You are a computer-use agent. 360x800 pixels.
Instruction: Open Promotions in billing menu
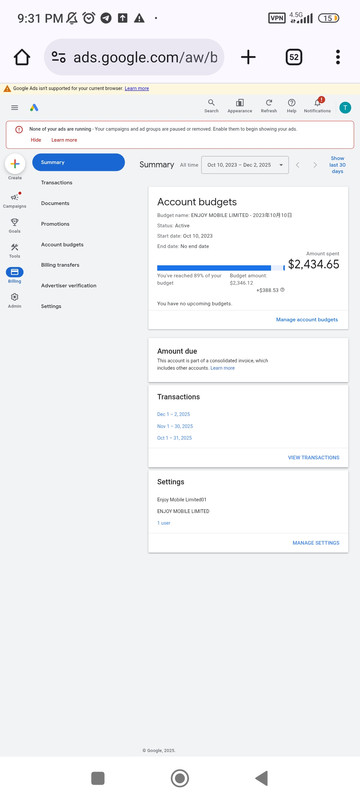pos(55,224)
